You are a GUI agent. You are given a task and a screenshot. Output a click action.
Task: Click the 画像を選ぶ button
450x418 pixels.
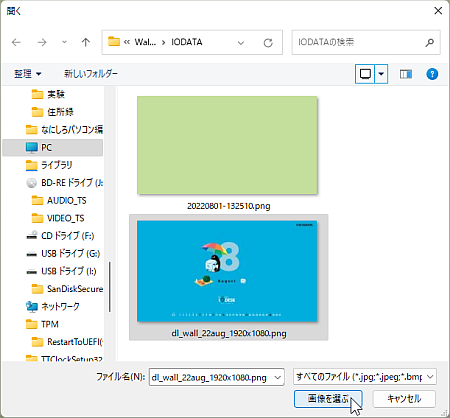coord(328,399)
